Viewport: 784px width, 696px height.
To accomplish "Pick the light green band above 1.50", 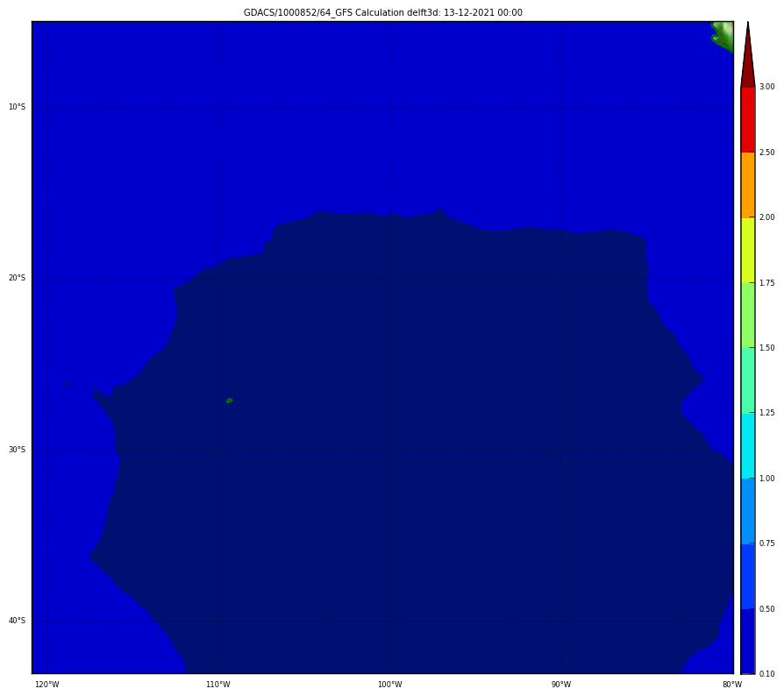I will point(747,315).
